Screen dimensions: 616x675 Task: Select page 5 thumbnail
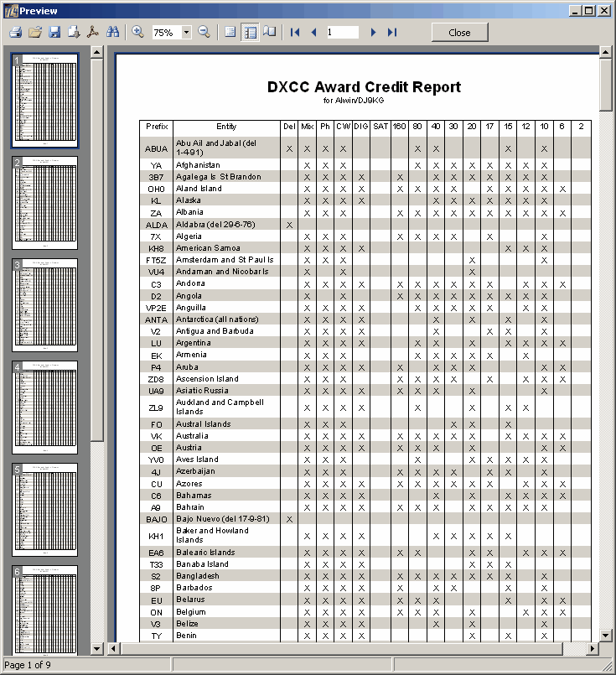[x=45, y=510]
